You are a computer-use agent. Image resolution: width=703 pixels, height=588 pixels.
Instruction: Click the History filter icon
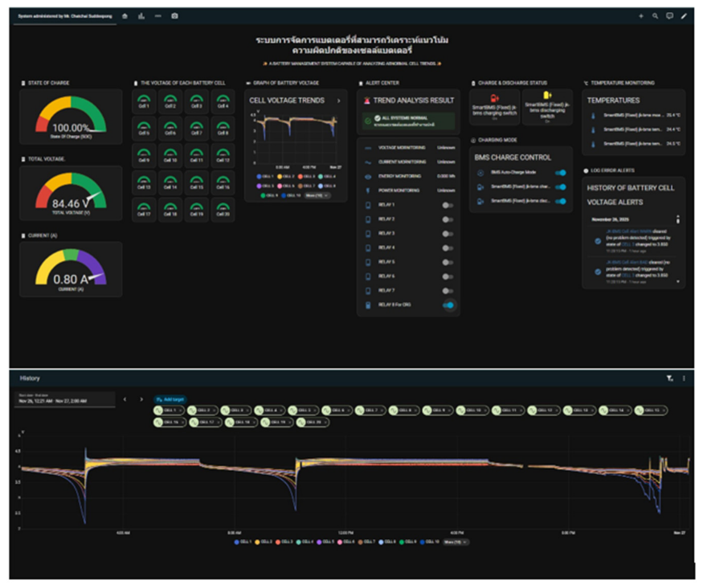[669, 378]
